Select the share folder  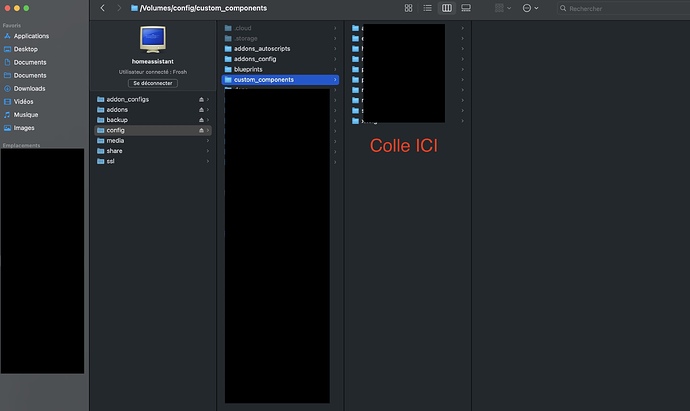tap(153, 151)
